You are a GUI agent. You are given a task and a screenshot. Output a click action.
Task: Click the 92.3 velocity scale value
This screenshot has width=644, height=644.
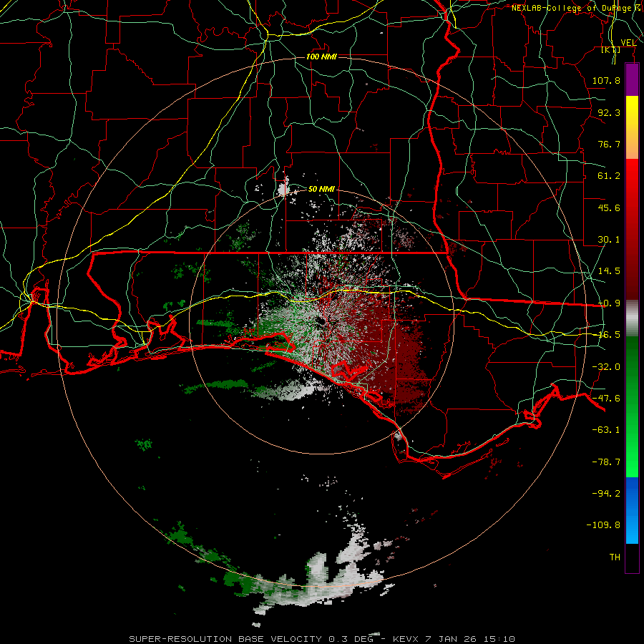pos(609,112)
